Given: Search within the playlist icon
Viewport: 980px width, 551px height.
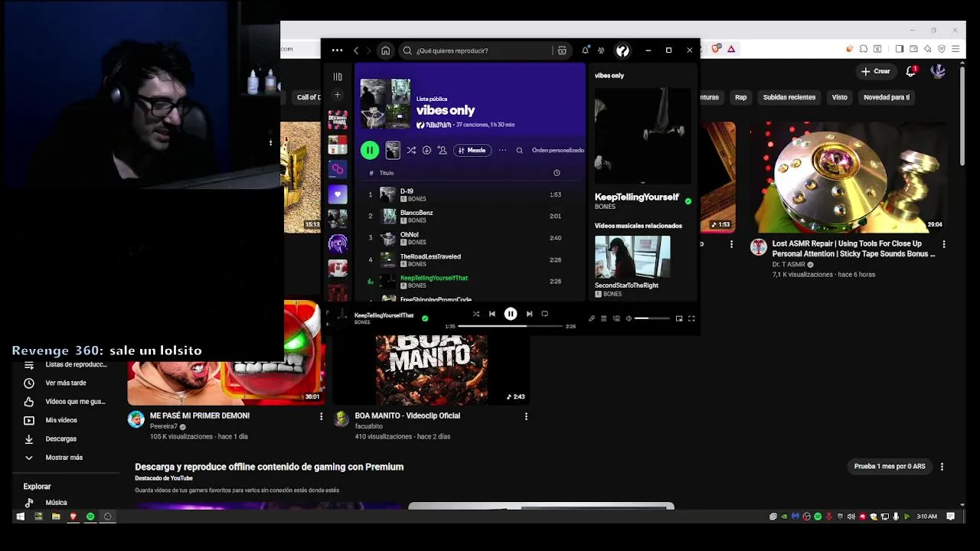Looking at the screenshot, I should (x=519, y=151).
